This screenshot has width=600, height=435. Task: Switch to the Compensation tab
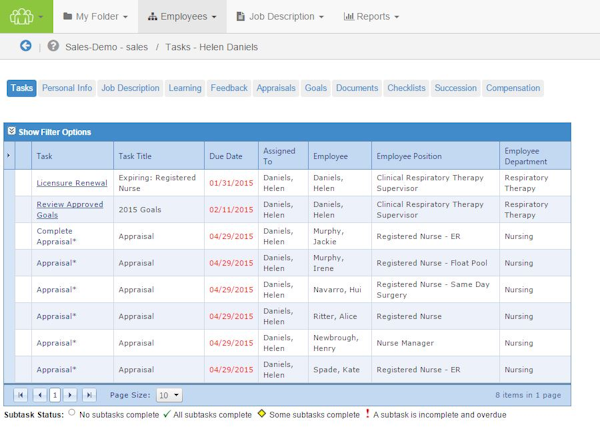[x=513, y=88]
